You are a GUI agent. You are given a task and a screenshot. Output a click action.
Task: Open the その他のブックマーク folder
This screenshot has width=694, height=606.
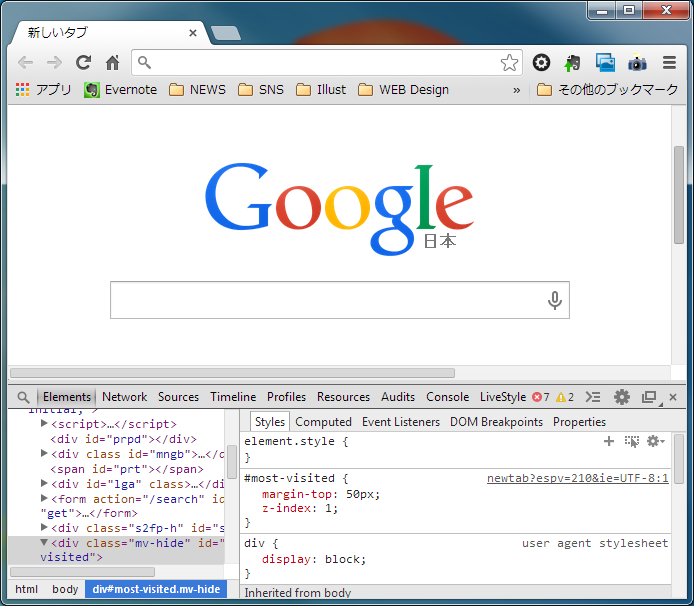point(607,90)
